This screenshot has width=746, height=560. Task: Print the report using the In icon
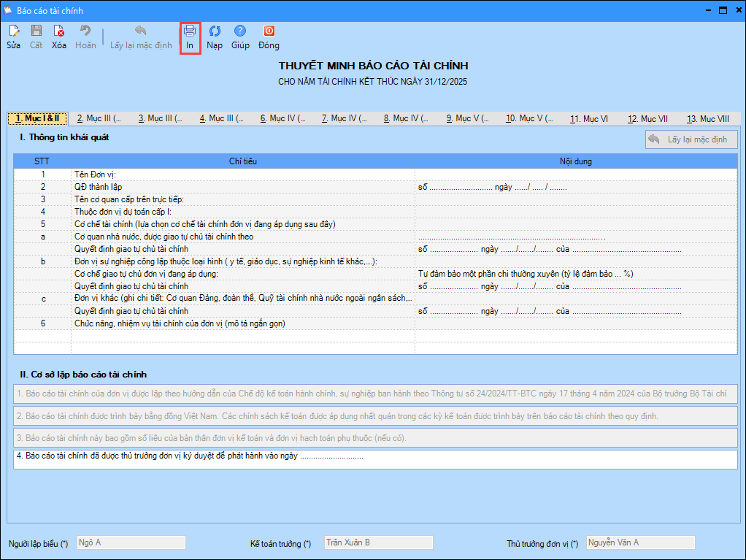(190, 31)
